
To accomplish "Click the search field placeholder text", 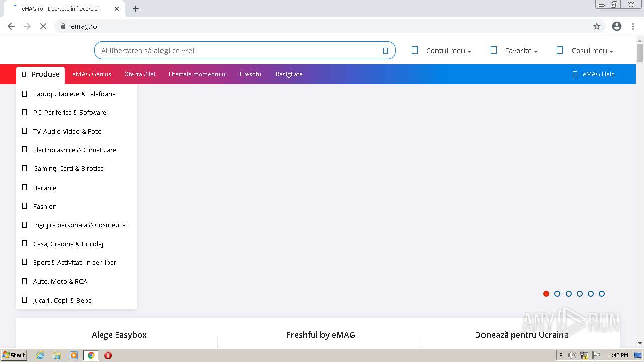I will 147,51.
